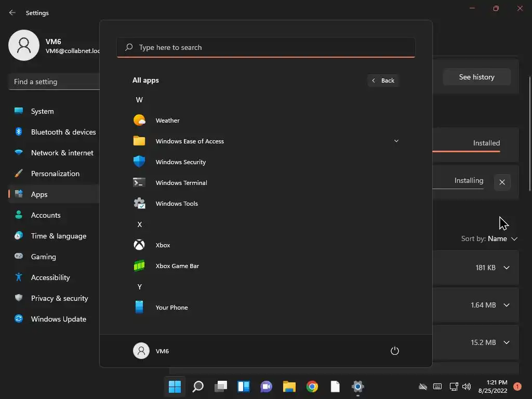Viewport: 532px width, 399px height.
Task: Launch Windows Security shield icon
Action: click(139, 162)
